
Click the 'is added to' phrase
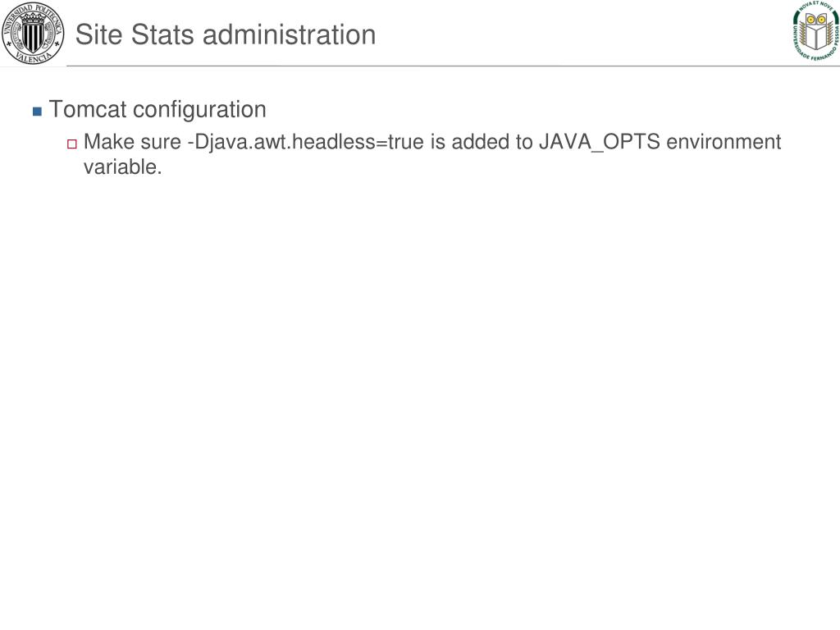tap(482, 142)
